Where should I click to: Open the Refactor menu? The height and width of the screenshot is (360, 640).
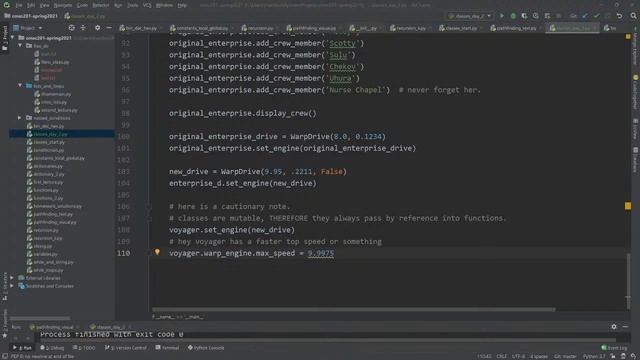[x=101, y=5]
